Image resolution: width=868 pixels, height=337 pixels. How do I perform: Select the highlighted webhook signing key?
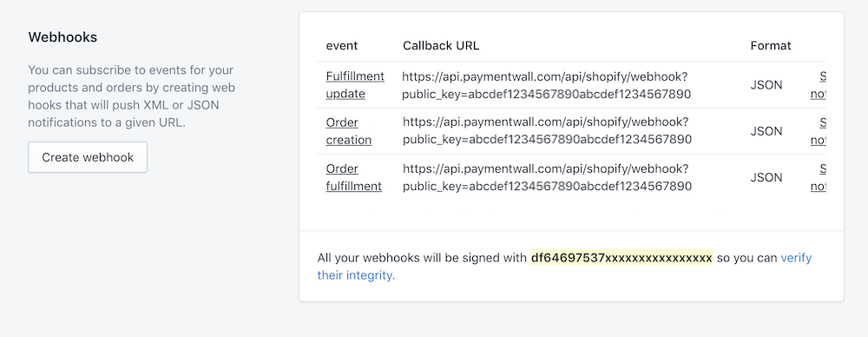click(621, 258)
